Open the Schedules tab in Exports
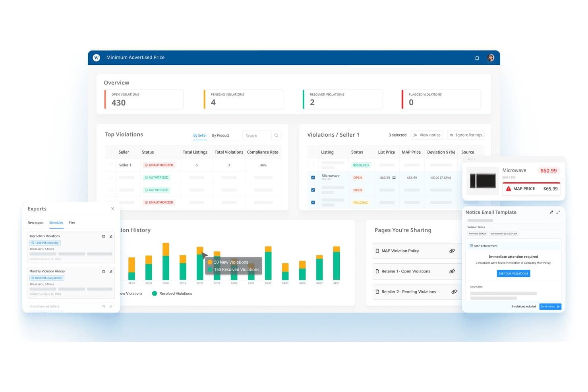The image size is (588, 392). pos(56,223)
